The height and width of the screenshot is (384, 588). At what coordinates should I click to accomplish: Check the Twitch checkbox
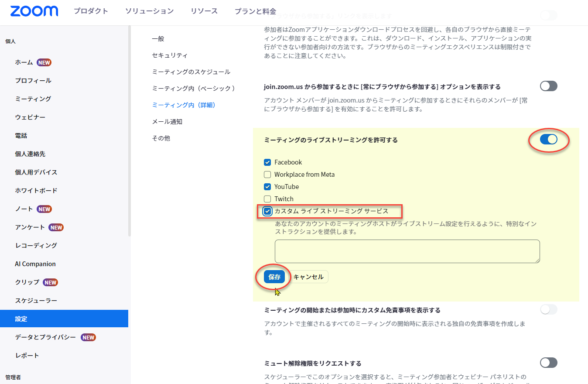(267, 199)
